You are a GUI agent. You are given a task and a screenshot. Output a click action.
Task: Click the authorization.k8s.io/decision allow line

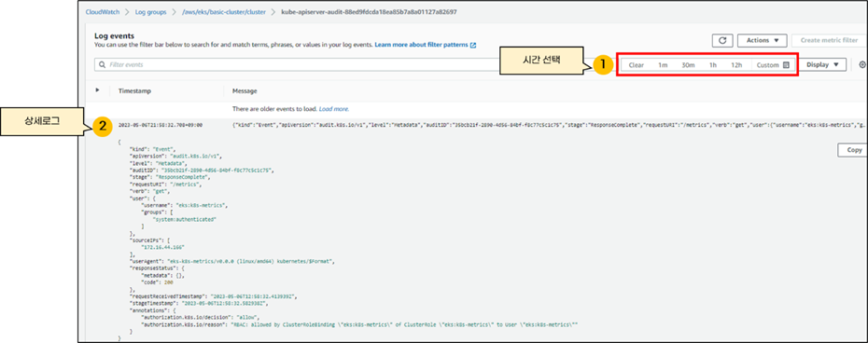pyautogui.click(x=200, y=318)
